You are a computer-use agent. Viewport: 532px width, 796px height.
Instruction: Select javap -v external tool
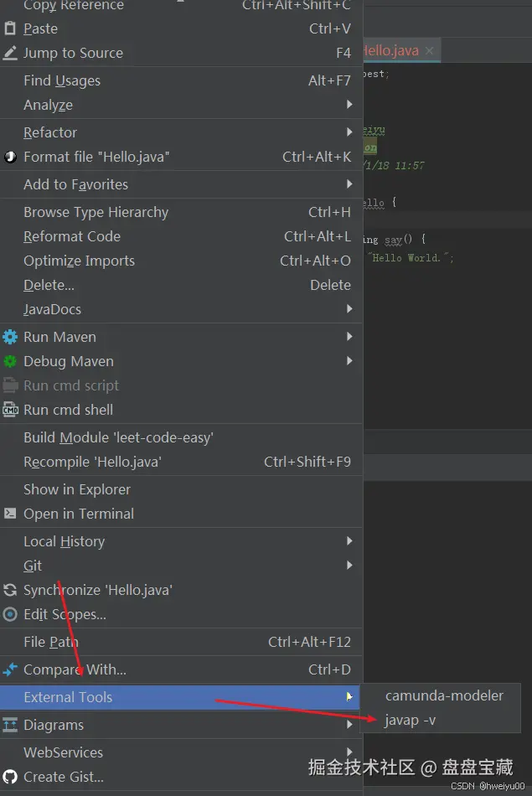(411, 720)
